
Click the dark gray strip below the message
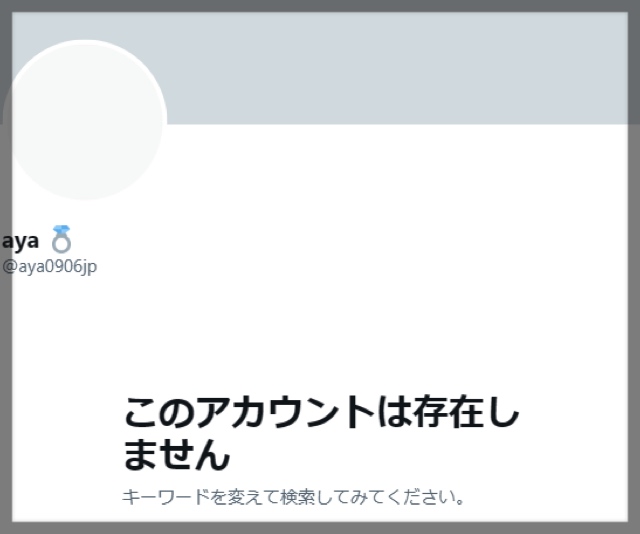[x=320, y=528]
